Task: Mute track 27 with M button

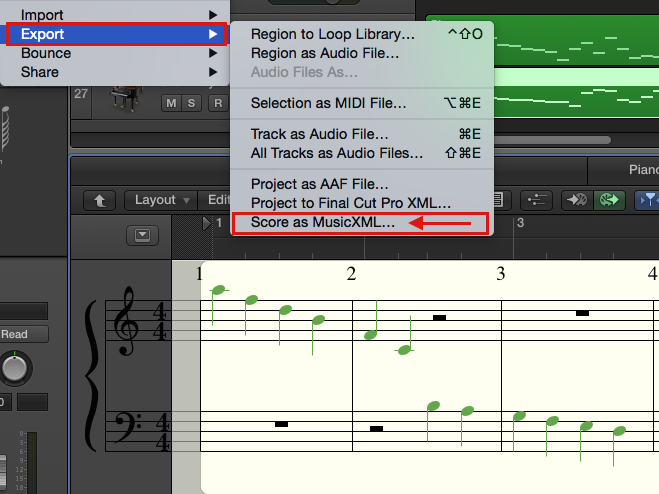Action: pyautogui.click(x=171, y=103)
